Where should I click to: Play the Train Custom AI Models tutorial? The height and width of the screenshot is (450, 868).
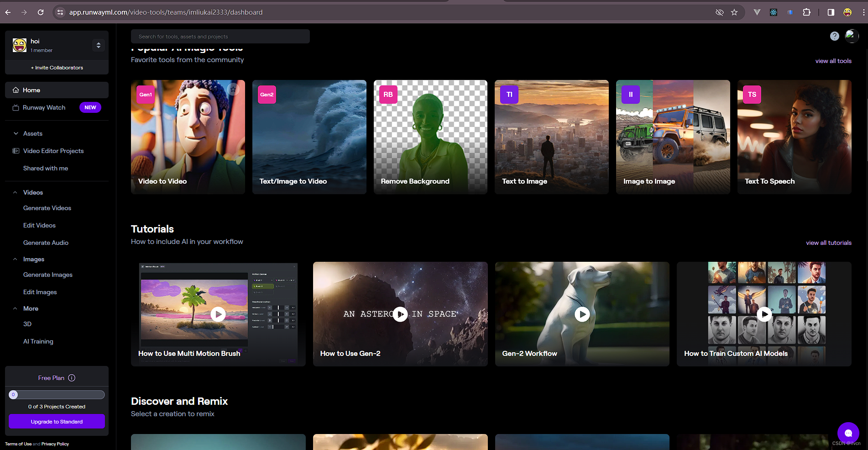tap(764, 314)
